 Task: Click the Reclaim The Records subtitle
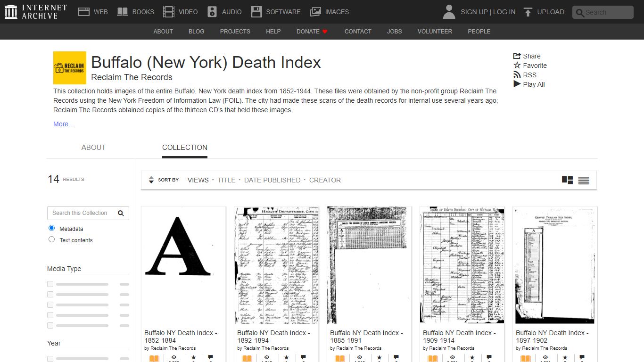tap(132, 77)
